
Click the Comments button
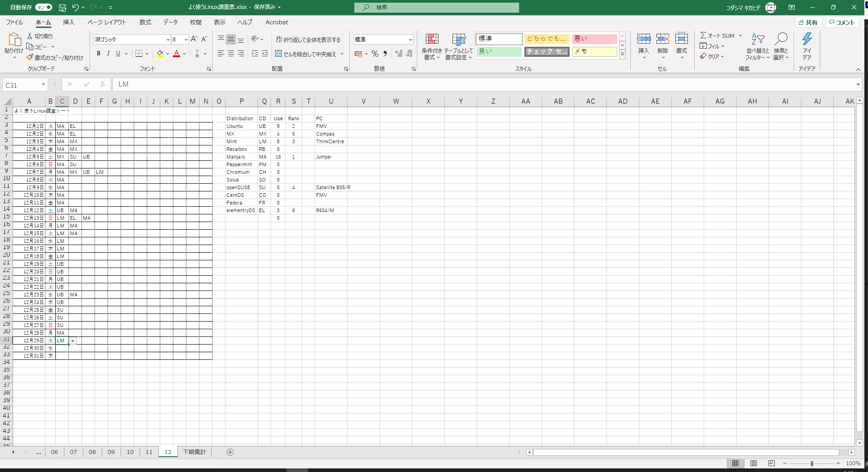click(841, 23)
